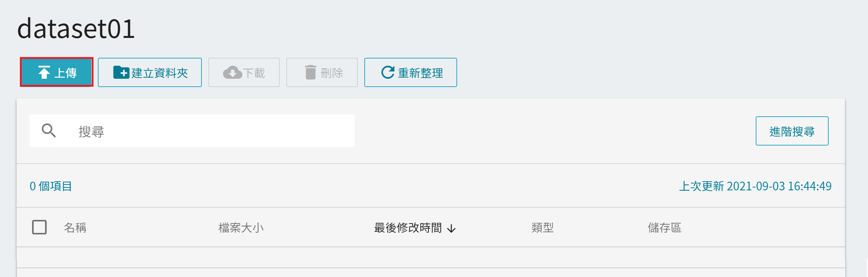Image resolution: width=868 pixels, height=277 pixels.
Task: Click the 上傳 upload button
Action: (x=57, y=72)
